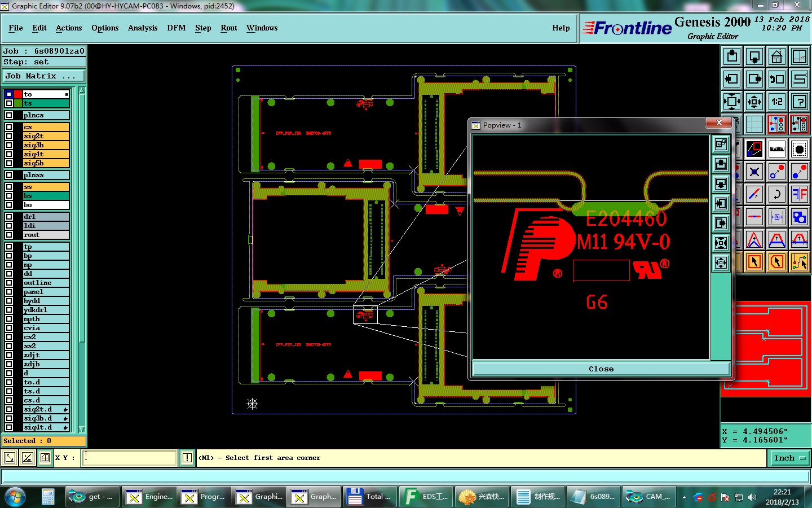The height and width of the screenshot is (508, 812).
Task: Click the layer list scroll up arrow
Action: (x=82, y=90)
